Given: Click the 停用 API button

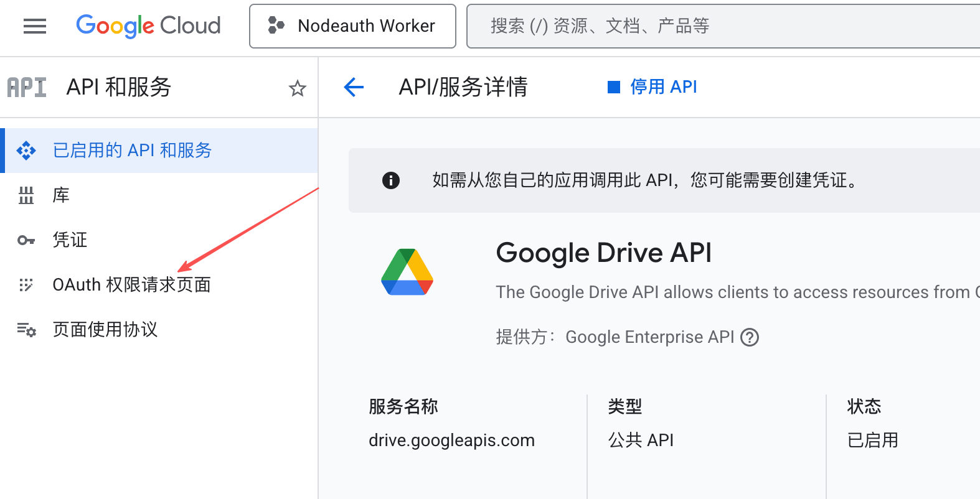Looking at the screenshot, I should pos(653,87).
